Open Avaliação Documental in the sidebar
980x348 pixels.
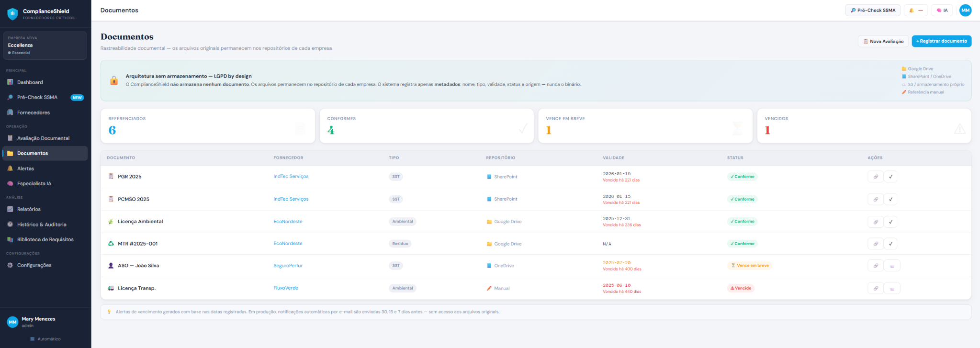(45, 138)
